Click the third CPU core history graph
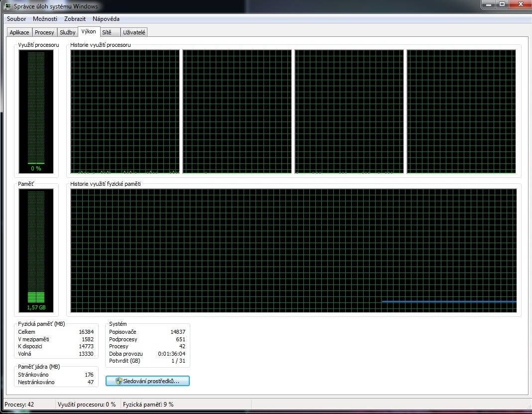This screenshot has width=532, height=414. pos(349,112)
